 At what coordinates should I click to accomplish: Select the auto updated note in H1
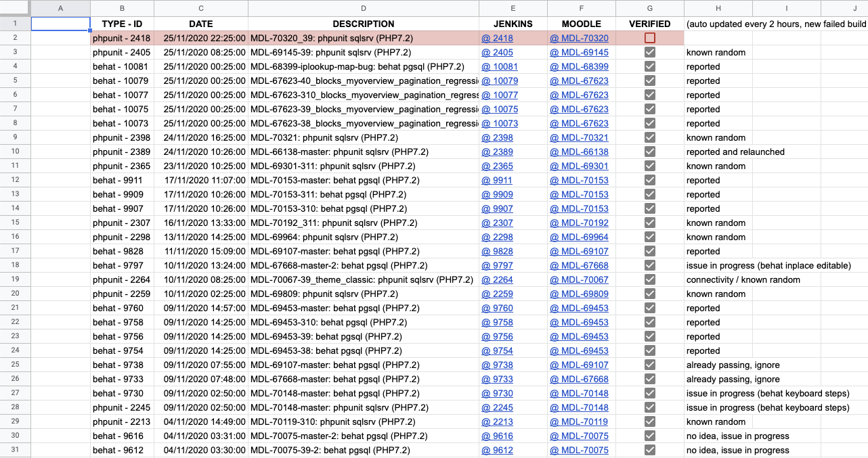777,24
